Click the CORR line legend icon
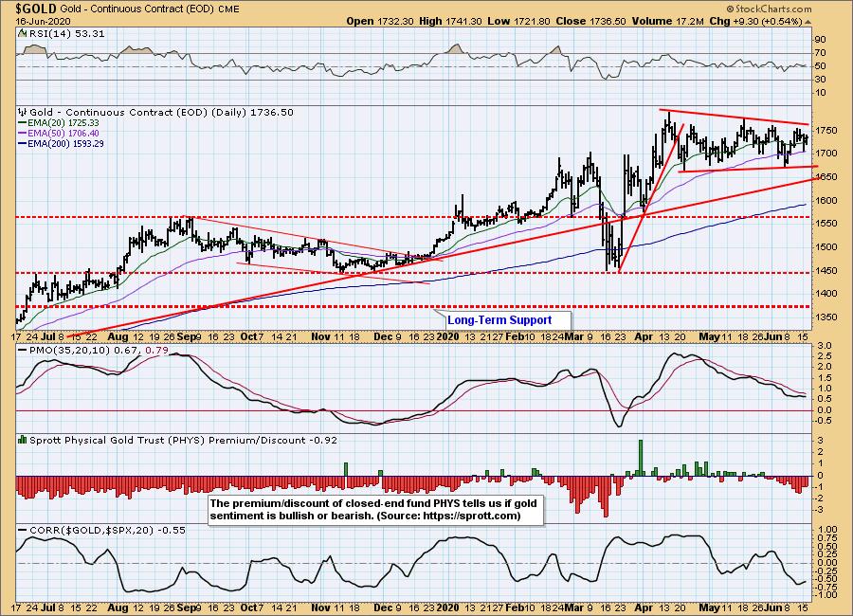 (23, 530)
